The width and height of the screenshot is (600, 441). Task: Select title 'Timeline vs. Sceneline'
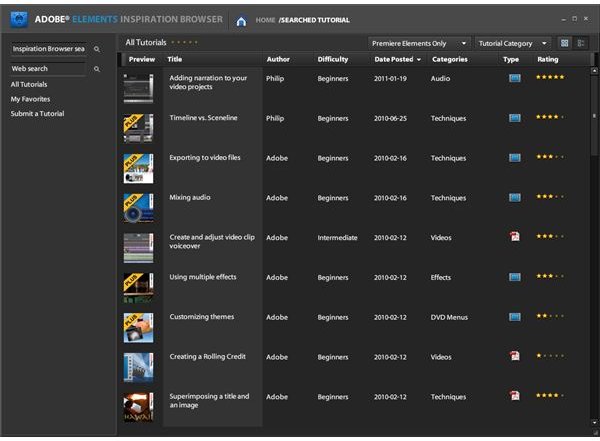(x=203, y=118)
